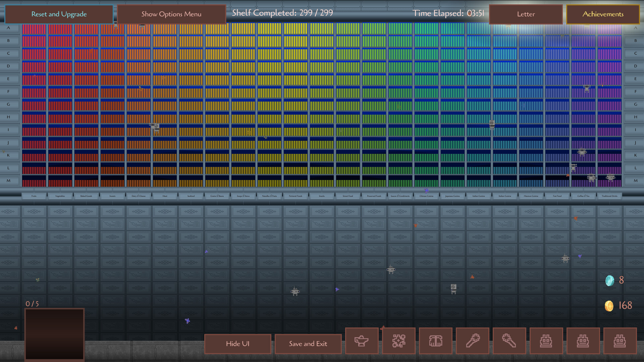Select the Sauces & Condiments shelf label

point(400,196)
